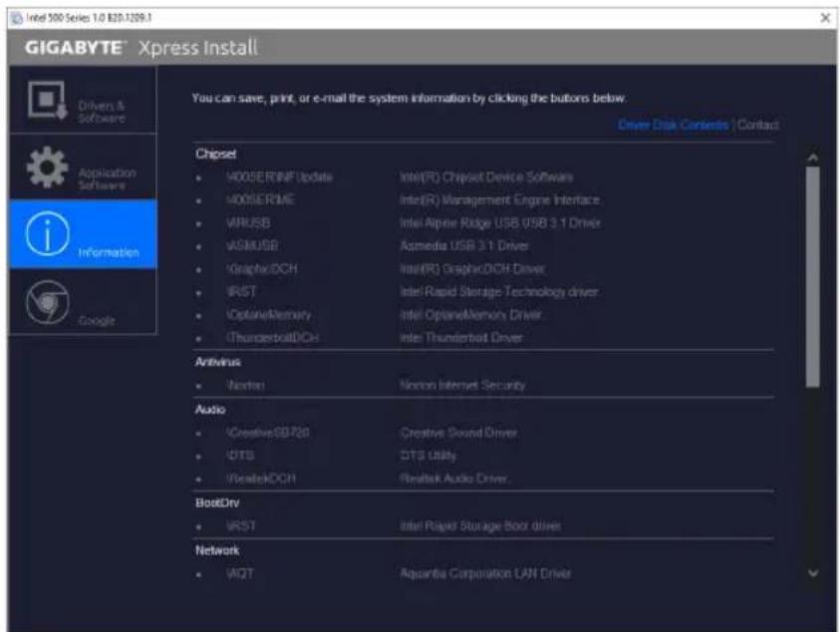
Task: Select Intel Rapid Storage Boot driver text
Action: click(x=480, y=526)
